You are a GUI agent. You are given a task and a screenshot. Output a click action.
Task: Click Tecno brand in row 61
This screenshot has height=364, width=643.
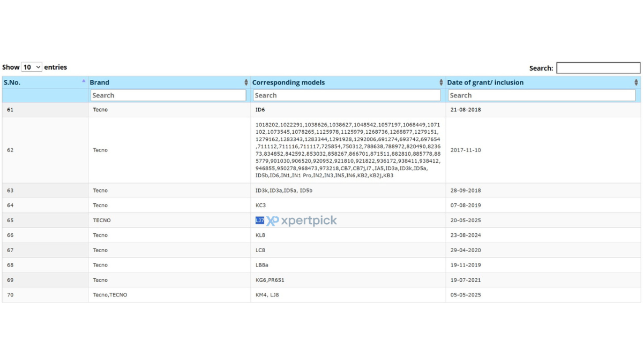[x=100, y=110]
